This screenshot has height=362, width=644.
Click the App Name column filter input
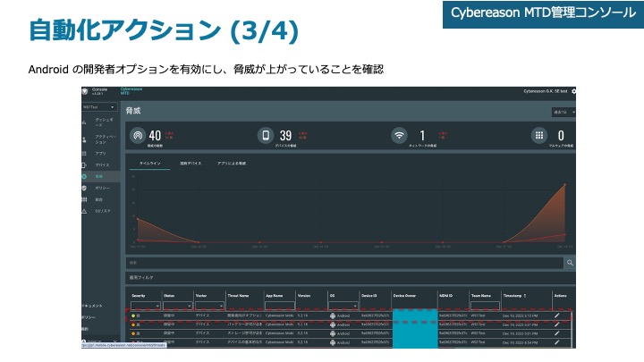pos(280,306)
